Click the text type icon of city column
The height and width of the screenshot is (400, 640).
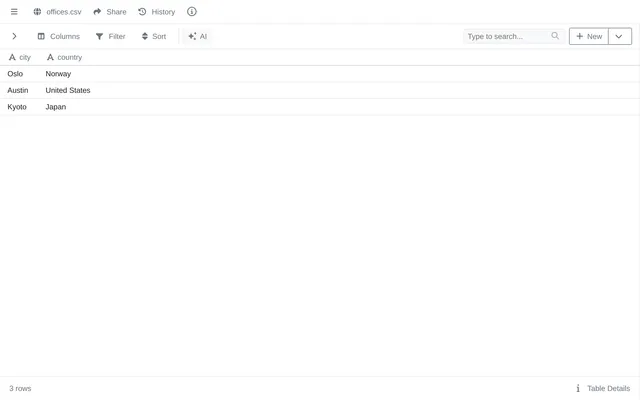pos(12,58)
